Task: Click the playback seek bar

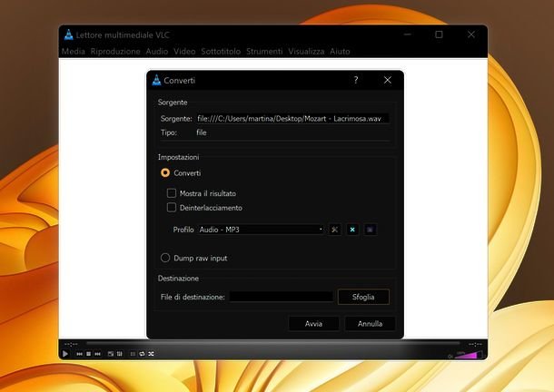Action: (x=272, y=343)
